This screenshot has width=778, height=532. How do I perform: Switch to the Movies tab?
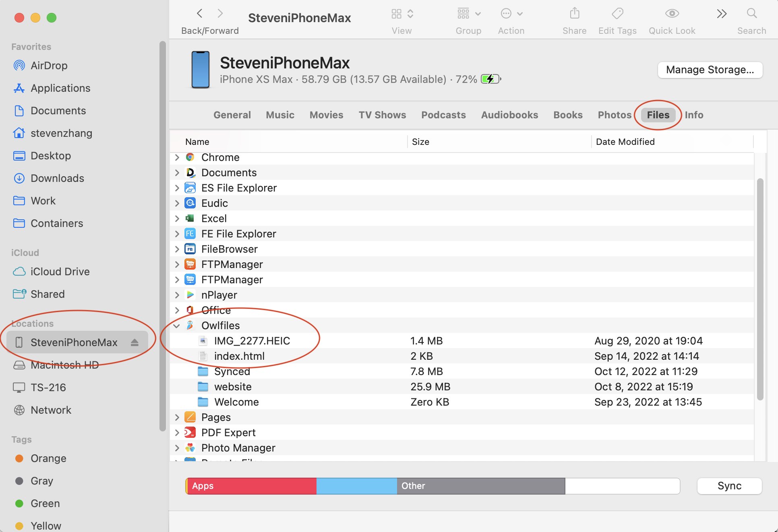click(x=326, y=115)
